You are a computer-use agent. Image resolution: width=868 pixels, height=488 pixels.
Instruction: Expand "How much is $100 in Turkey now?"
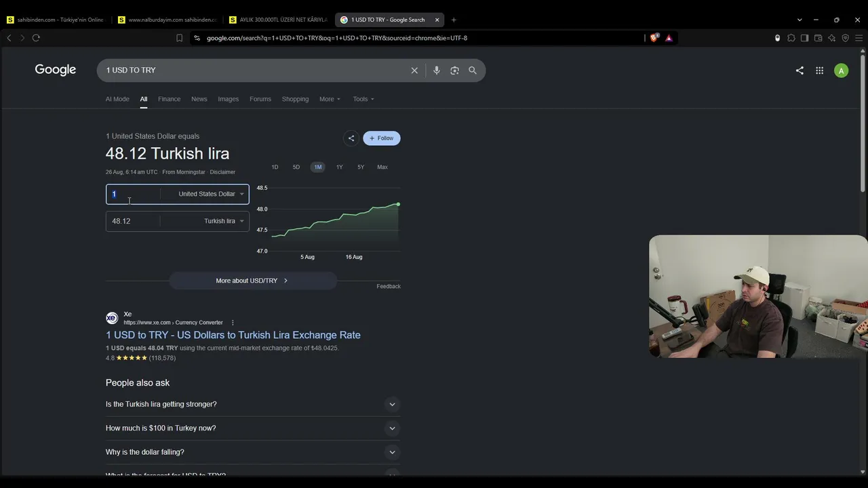[x=253, y=428]
